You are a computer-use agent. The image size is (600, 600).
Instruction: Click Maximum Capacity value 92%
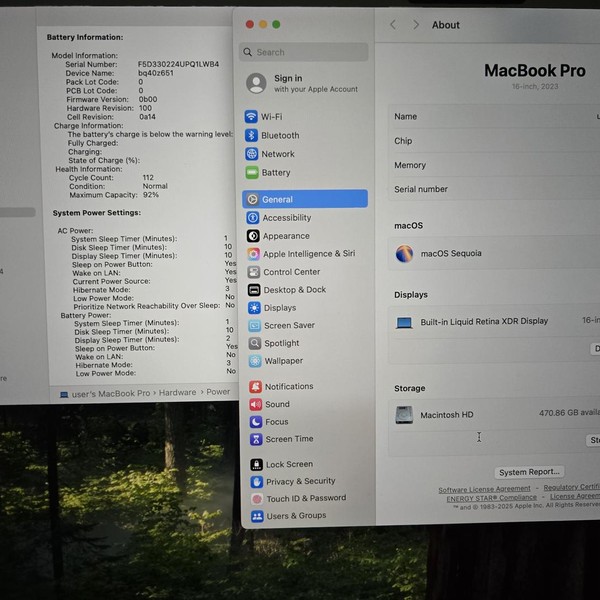click(151, 195)
